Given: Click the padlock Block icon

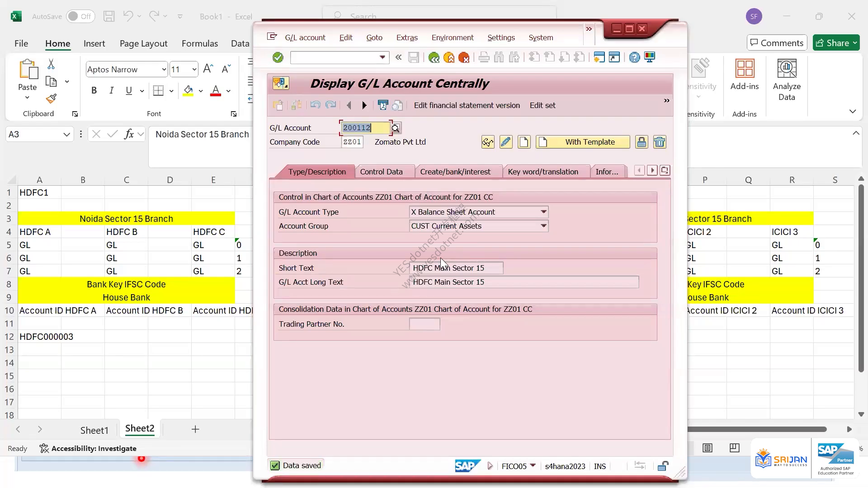Looking at the screenshot, I should point(642,142).
